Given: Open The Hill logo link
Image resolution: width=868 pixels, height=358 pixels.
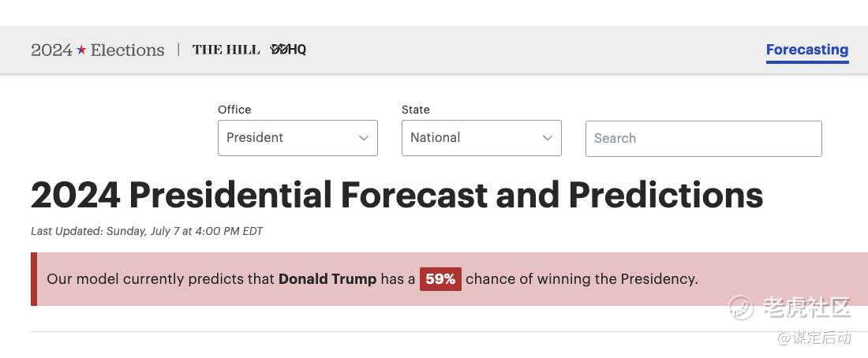Looking at the screenshot, I should point(226,50).
